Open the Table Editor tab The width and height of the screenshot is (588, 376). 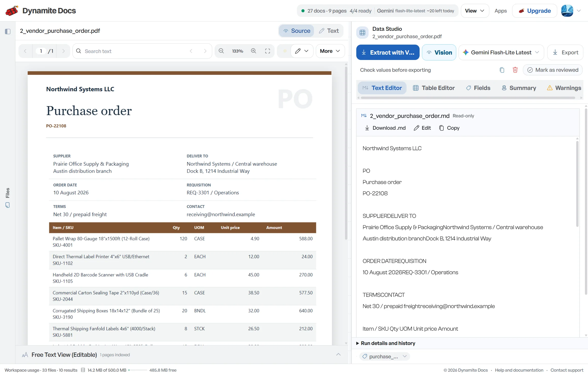click(x=434, y=88)
